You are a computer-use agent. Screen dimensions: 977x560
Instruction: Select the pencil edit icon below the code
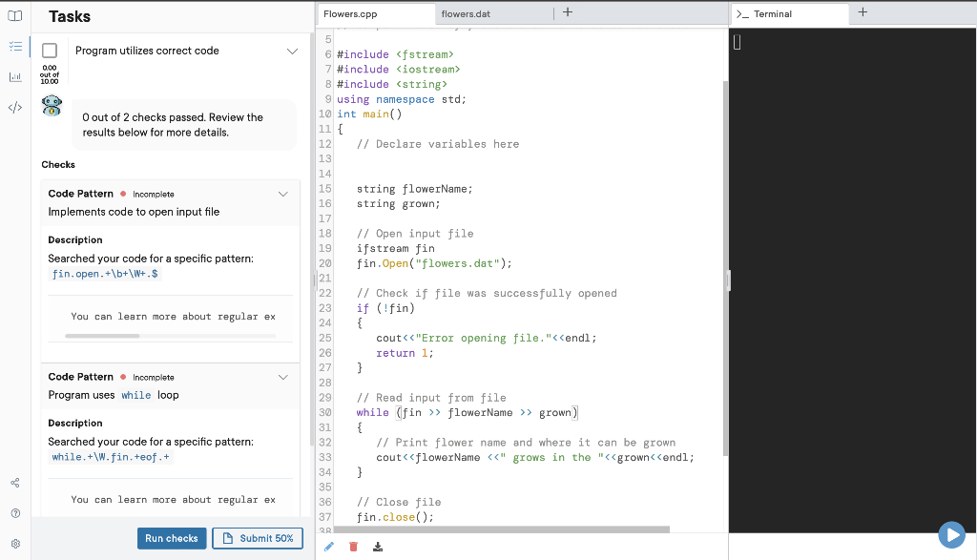point(329,546)
